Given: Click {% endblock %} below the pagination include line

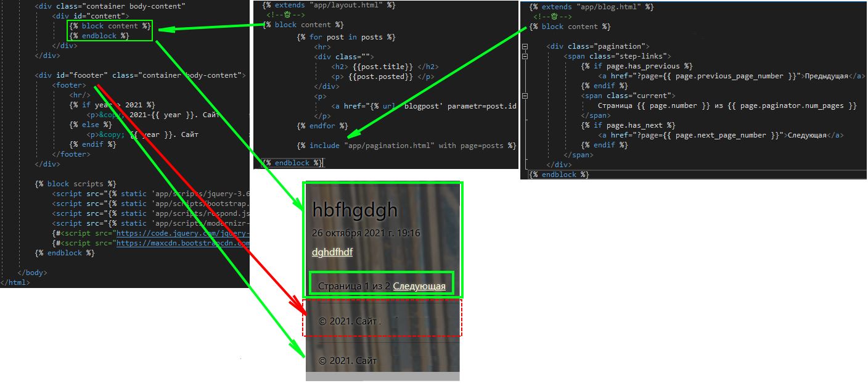Looking at the screenshot, I should (x=292, y=163).
